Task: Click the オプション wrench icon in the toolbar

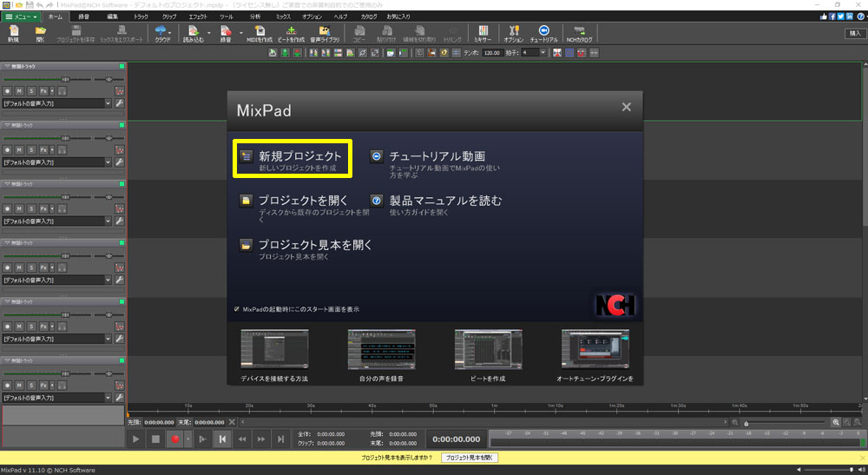Action: pyautogui.click(x=513, y=33)
